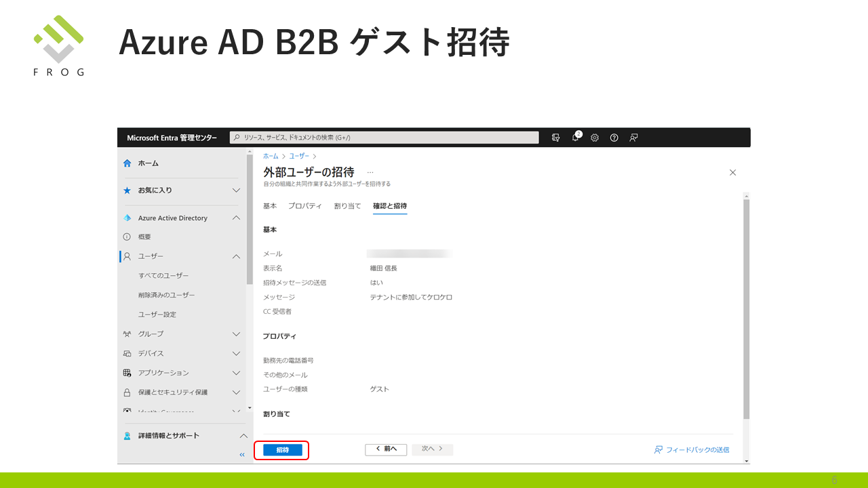Click the feedback person icon in top bar
Image resolution: width=868 pixels, height=488 pixels.
633,138
